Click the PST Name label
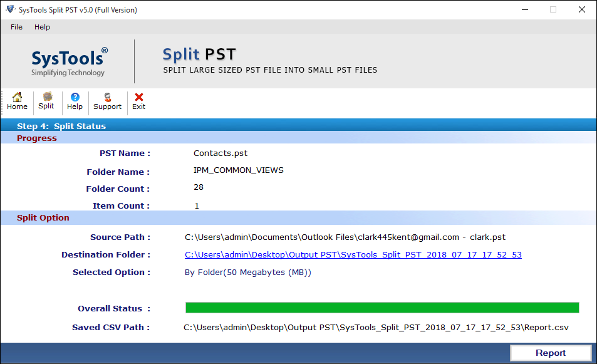Screen dimensions: 597x364 pyautogui.click(x=125, y=153)
